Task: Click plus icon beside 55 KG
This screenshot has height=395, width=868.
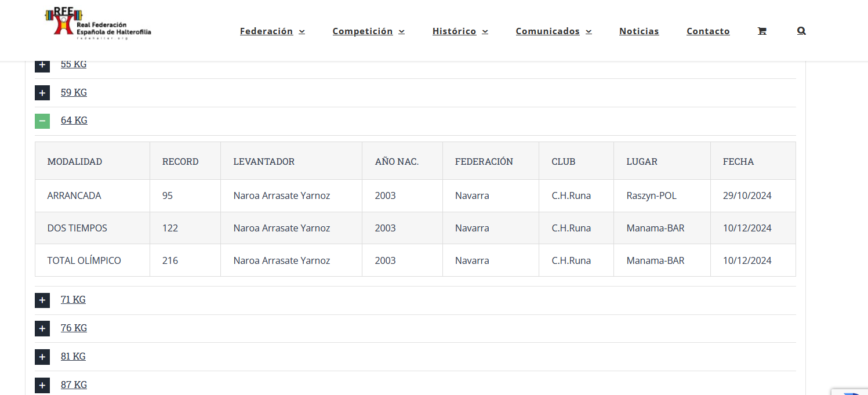Action: click(x=42, y=64)
